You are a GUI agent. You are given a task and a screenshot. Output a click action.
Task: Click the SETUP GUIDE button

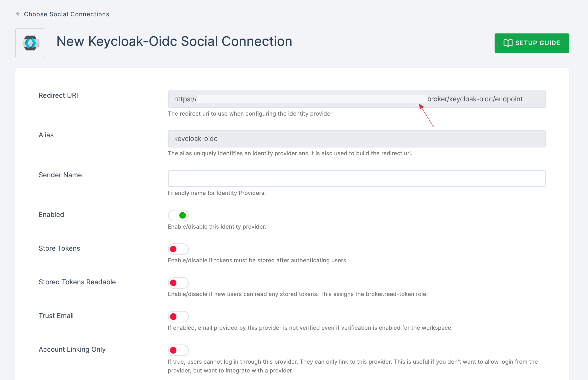[x=531, y=42]
